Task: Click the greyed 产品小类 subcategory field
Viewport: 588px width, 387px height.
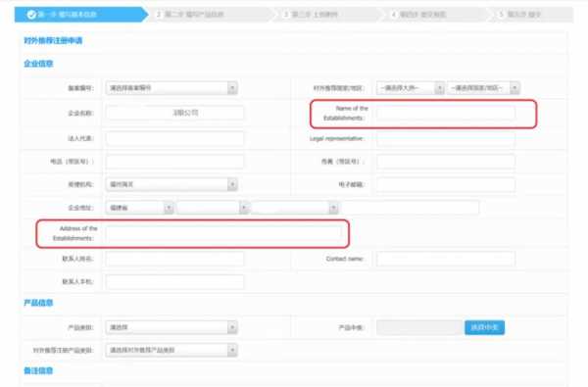Action: coord(419,327)
